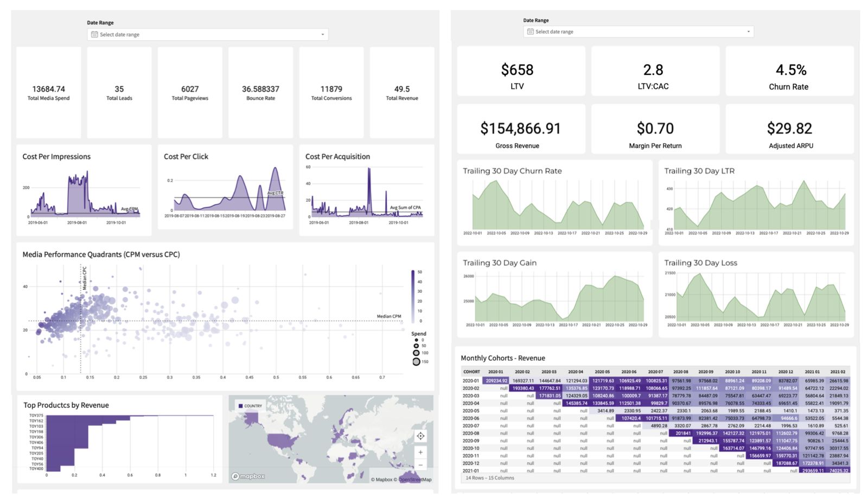Click the $658 LTV card
Screen dimensions: 868x499
pos(521,71)
